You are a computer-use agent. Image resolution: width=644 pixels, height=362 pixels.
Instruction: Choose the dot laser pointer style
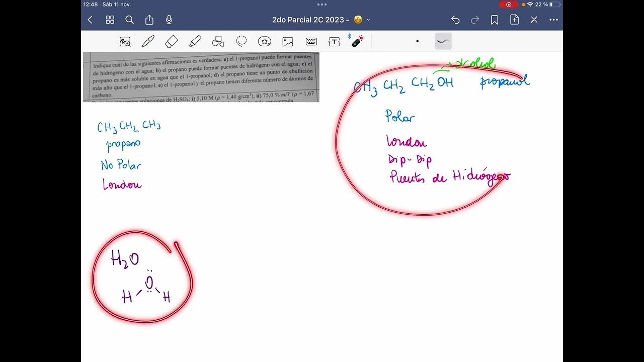click(417, 41)
